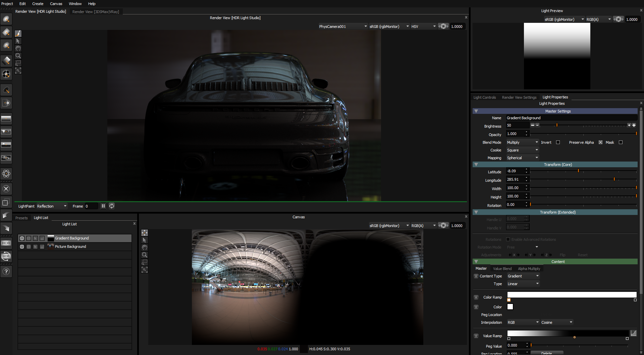Screen dimensions: 644x355
Task: Click the sun light creation icon
Action: (x=6, y=103)
